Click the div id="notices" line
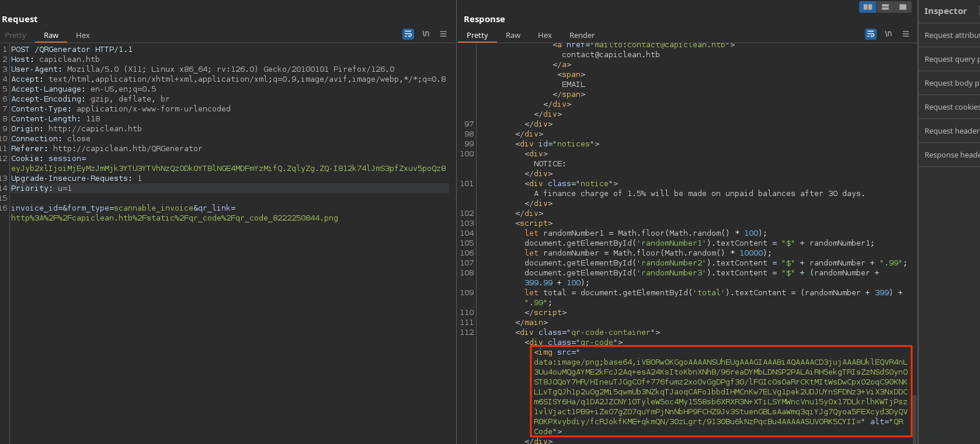Screen dimensions: 980x444 (557, 144)
